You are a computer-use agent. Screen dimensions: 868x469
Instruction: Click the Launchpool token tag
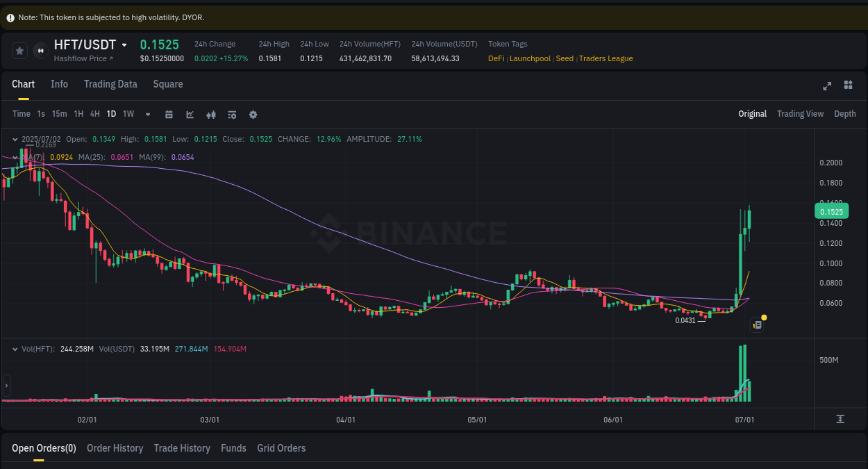(530, 58)
